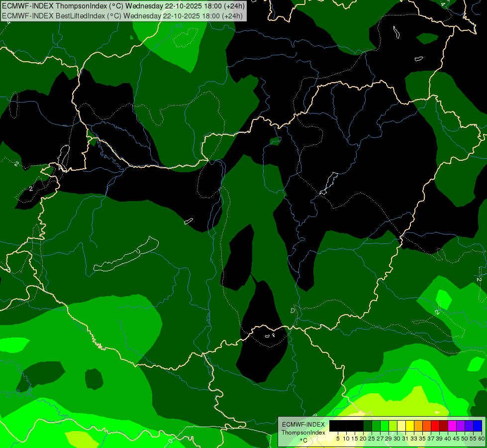Click the legend scale value 5
The image size is (487, 448).
[338, 439]
